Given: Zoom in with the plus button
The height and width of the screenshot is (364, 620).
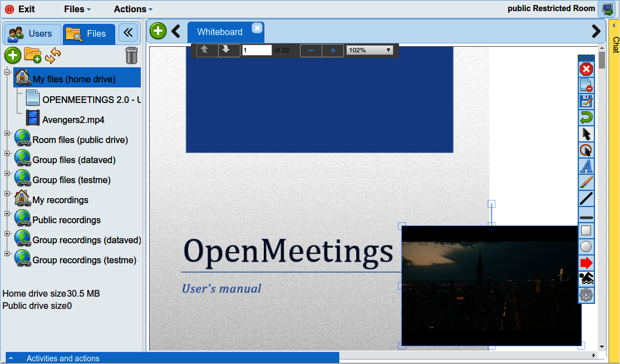Looking at the screenshot, I should pyautogui.click(x=333, y=51).
